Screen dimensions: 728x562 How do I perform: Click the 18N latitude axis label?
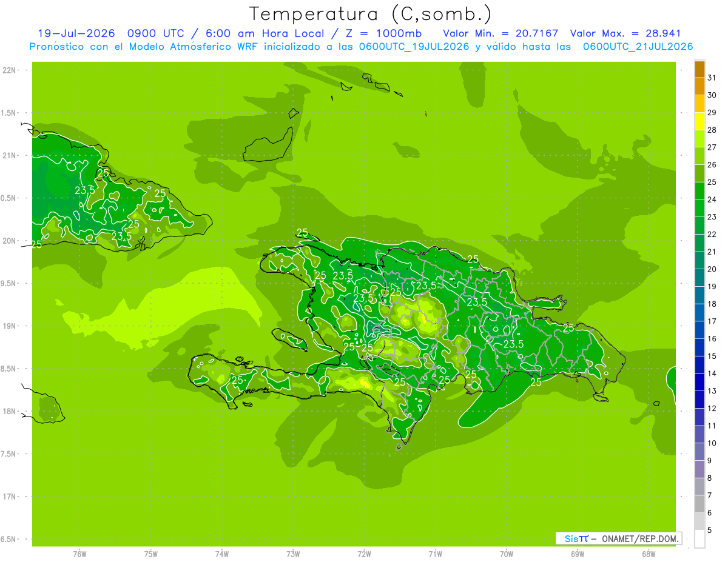click(x=10, y=411)
